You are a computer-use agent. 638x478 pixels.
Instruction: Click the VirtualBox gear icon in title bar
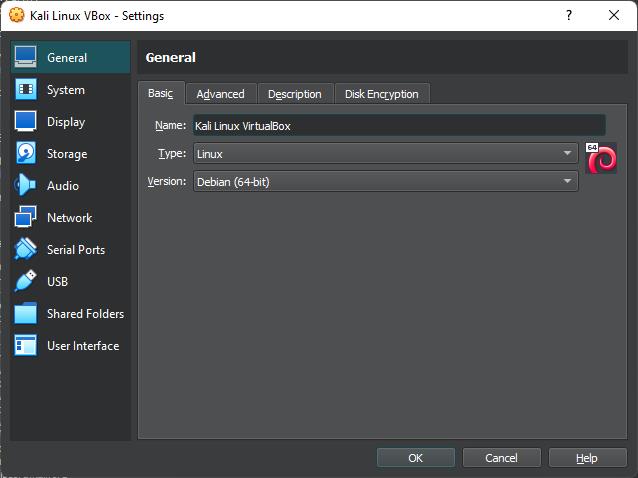pos(16,15)
